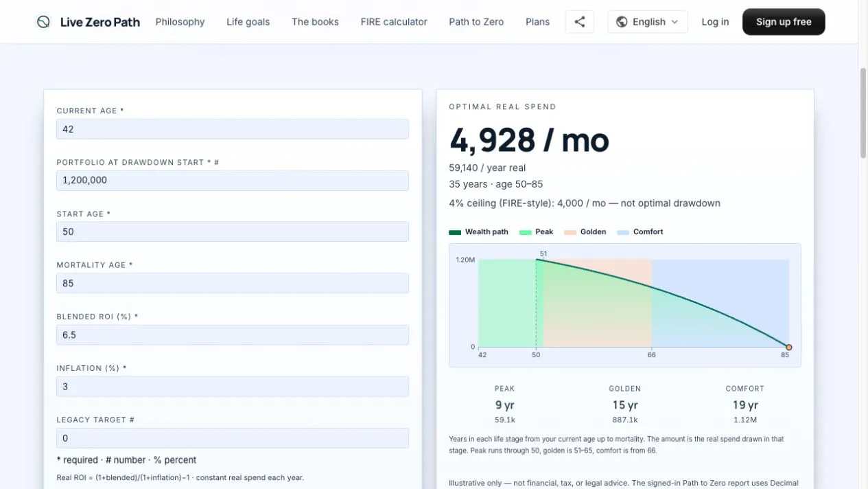Image resolution: width=868 pixels, height=489 pixels.
Task: Click the globe language icon
Action: (622, 22)
